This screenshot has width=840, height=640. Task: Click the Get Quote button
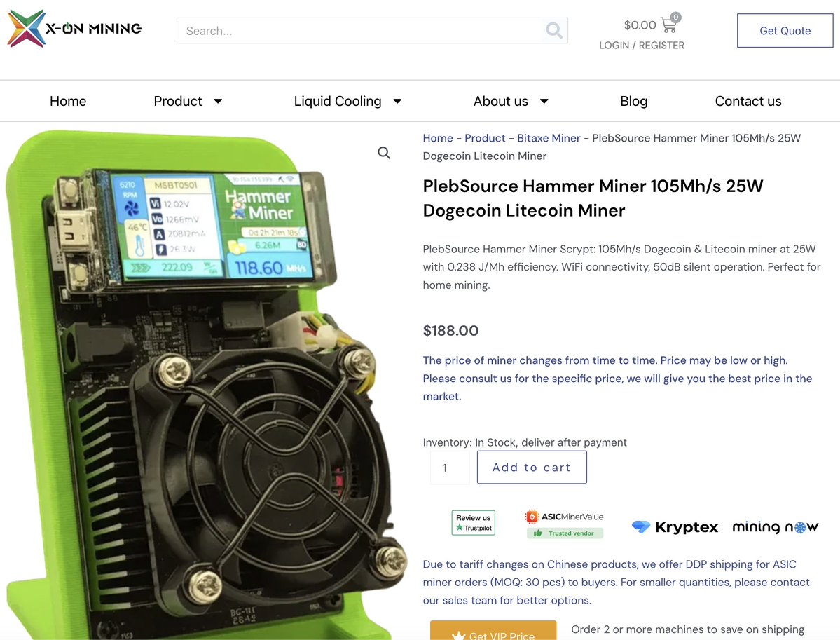(x=785, y=31)
